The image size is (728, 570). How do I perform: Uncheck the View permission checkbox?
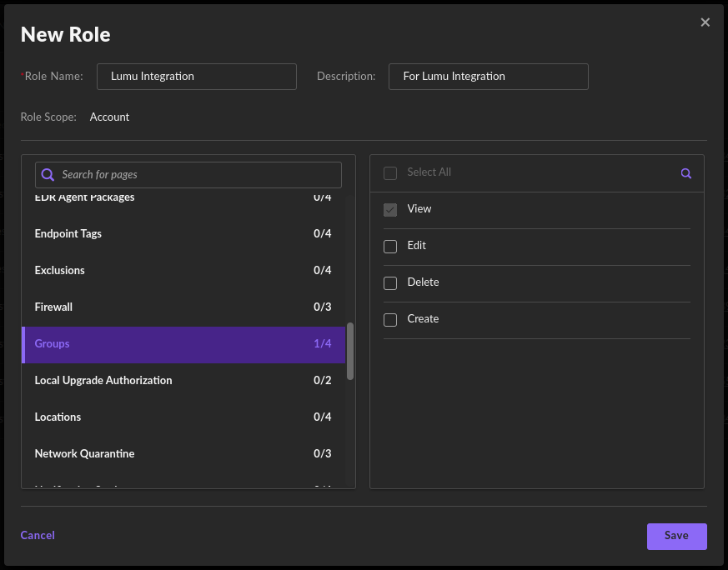tap(390, 210)
